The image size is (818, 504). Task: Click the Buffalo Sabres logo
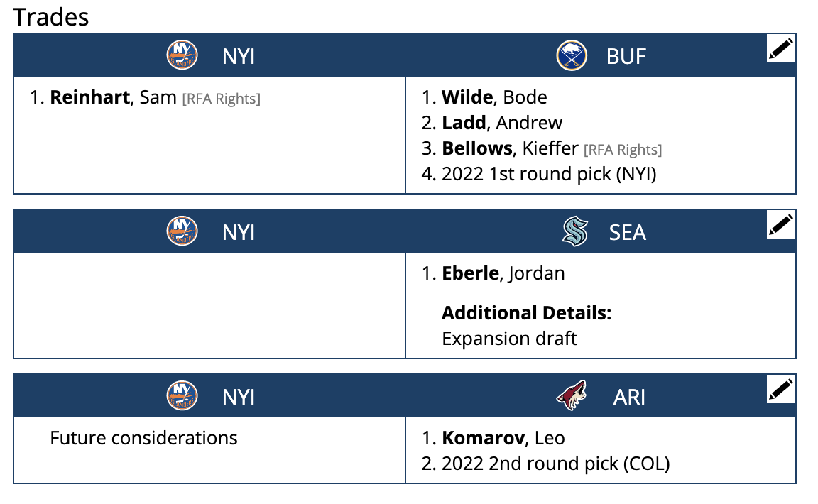(x=570, y=55)
